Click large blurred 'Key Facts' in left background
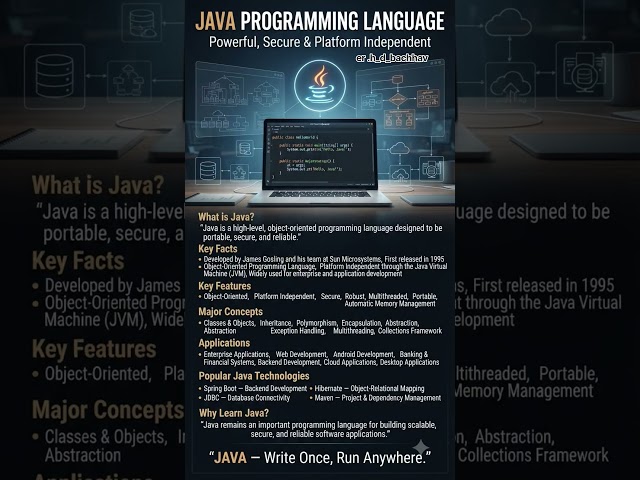 78,260
